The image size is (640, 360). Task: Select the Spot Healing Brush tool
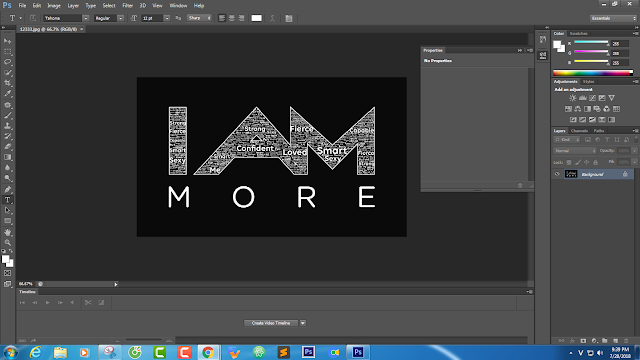click(x=7, y=105)
